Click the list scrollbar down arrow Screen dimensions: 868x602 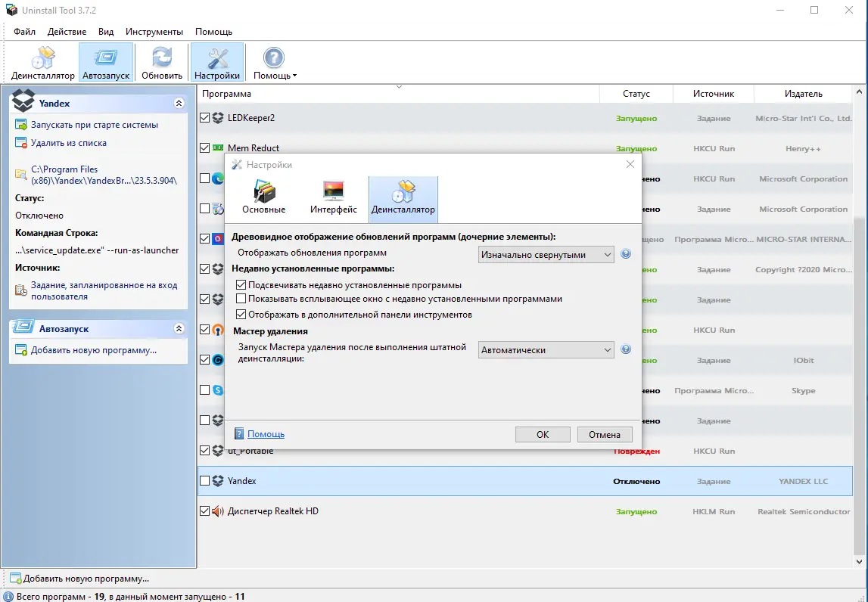tap(859, 561)
